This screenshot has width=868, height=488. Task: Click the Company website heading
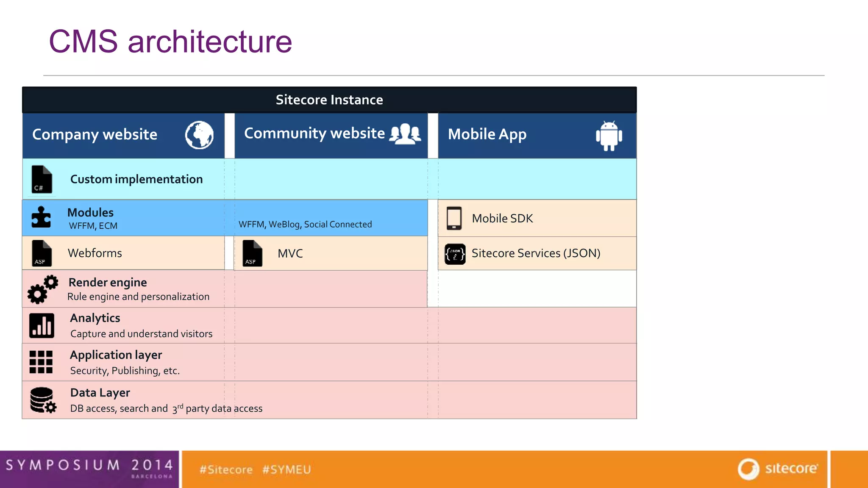click(95, 135)
